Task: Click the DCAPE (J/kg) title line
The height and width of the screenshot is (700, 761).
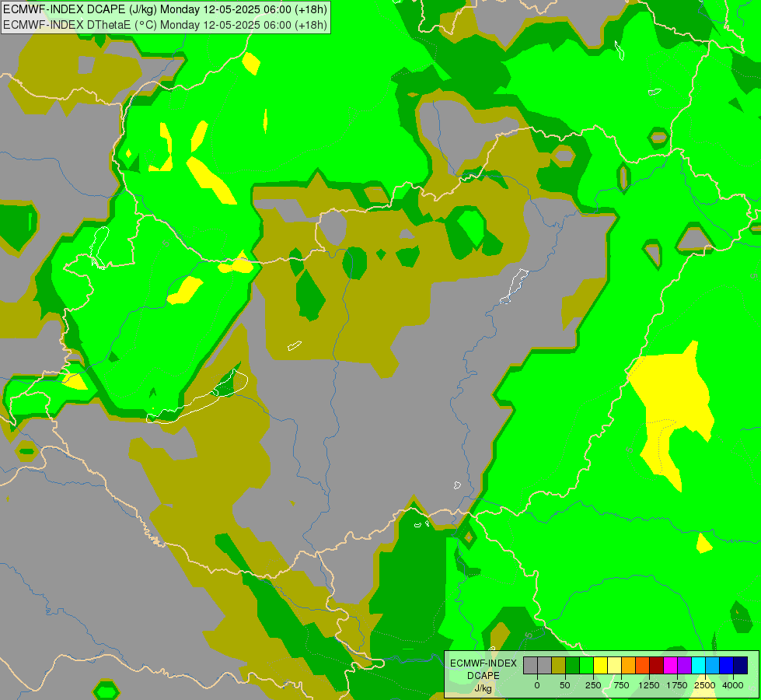Action: [x=165, y=9]
